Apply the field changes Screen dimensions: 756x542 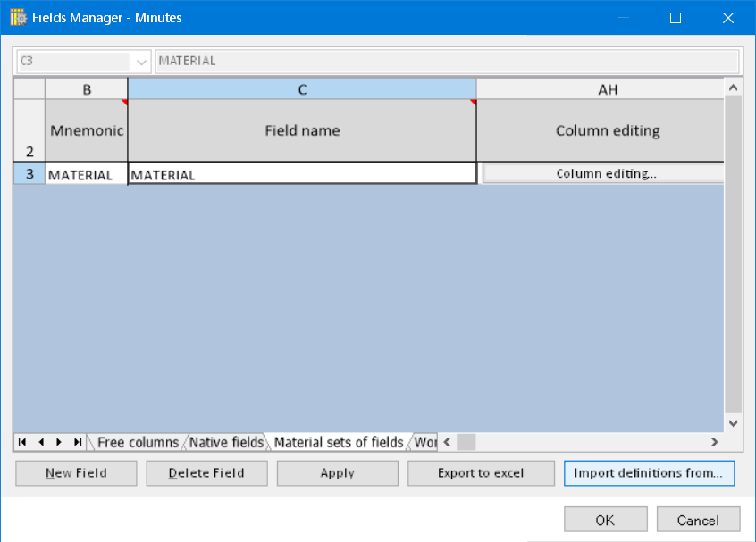(337, 473)
